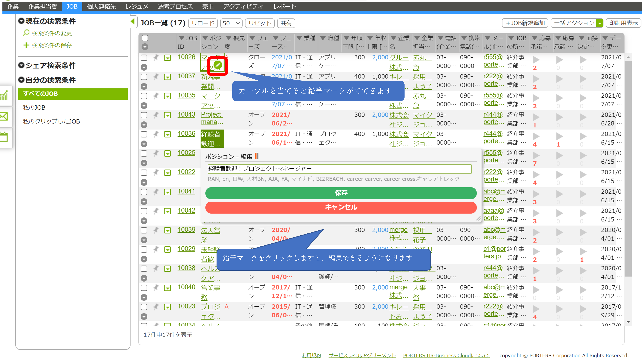Image resolution: width=644 pixels, height=363 pixels.
Task: Collapse the left panel with the green arrow
Action: click(133, 22)
